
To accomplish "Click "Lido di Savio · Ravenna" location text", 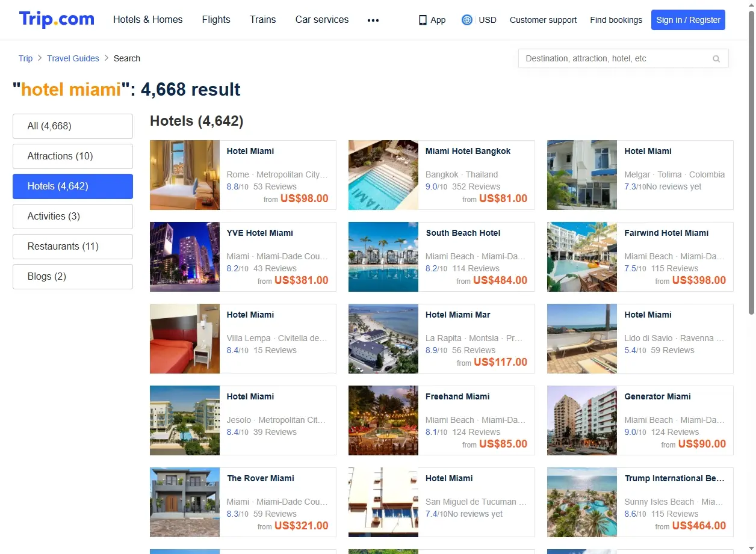I will click(674, 338).
